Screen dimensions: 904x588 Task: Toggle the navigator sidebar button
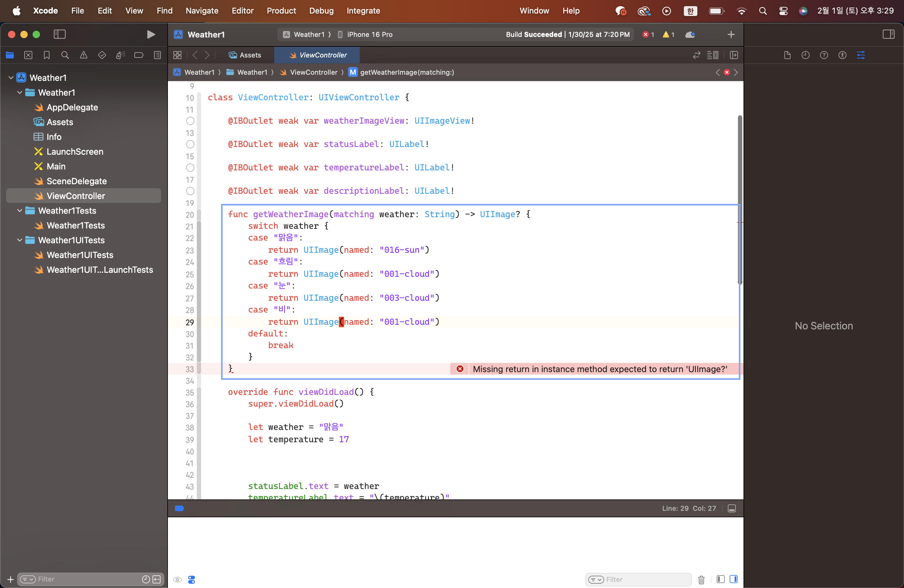click(60, 34)
